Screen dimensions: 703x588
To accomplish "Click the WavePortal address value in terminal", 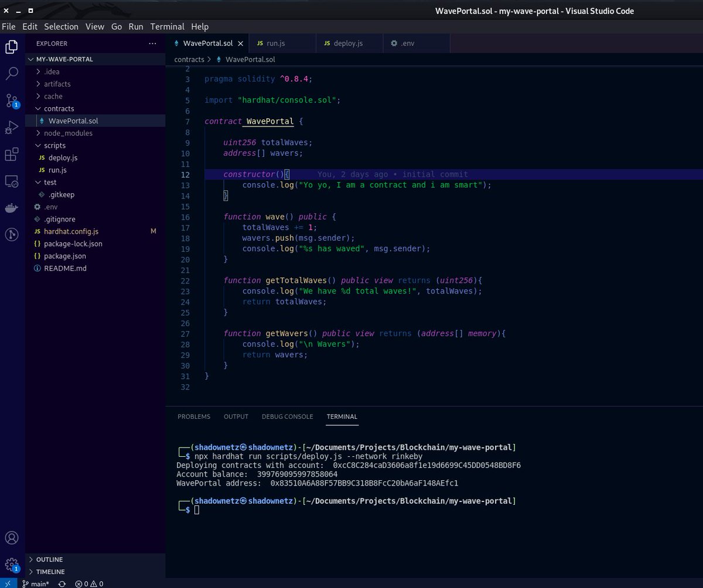I will (364, 483).
